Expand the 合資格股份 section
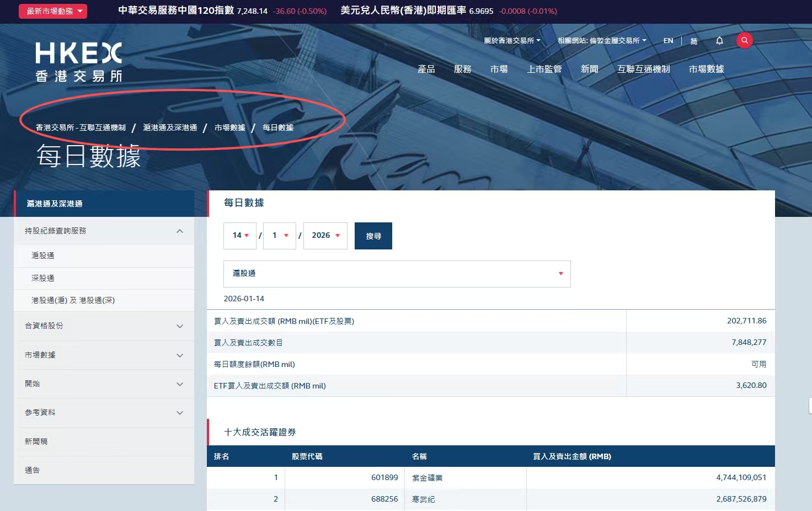The height and width of the screenshot is (511, 812). tap(104, 326)
